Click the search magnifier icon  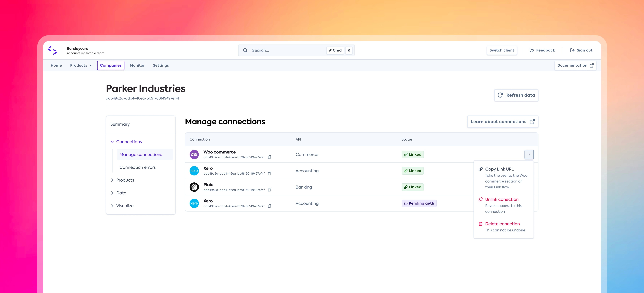point(245,50)
